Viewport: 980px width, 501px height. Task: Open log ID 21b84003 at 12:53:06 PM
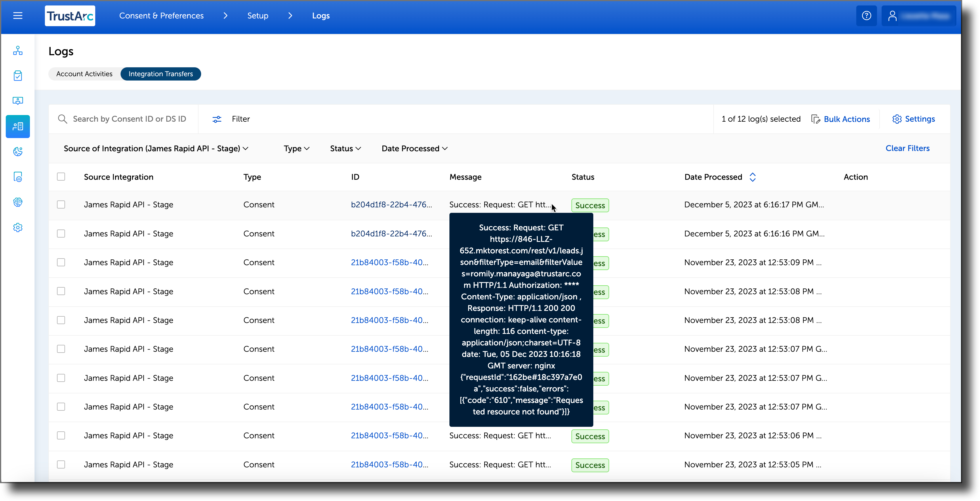point(389,435)
